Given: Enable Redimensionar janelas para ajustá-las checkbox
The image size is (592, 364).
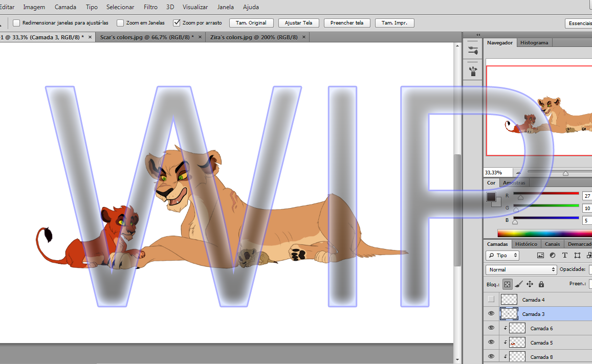Looking at the screenshot, I should pyautogui.click(x=16, y=23).
